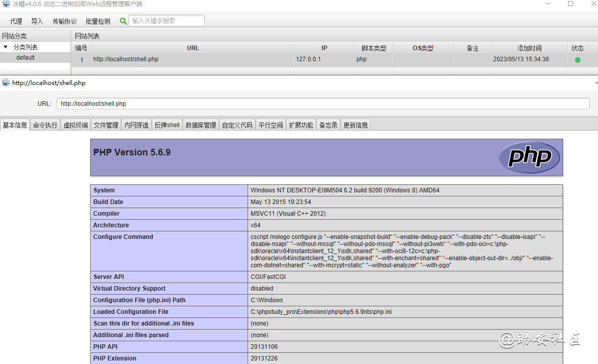
Task: Click the 脚本类型 column header
Action: [374, 48]
